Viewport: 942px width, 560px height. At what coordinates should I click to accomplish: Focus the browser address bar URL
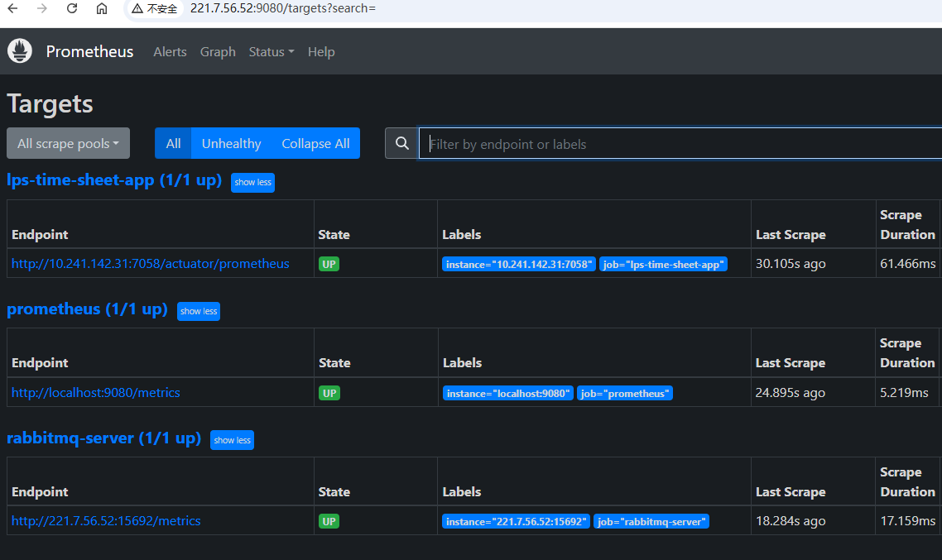click(x=282, y=8)
